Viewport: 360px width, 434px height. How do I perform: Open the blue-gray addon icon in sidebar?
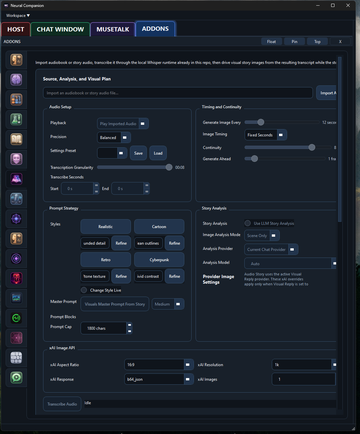(16, 199)
